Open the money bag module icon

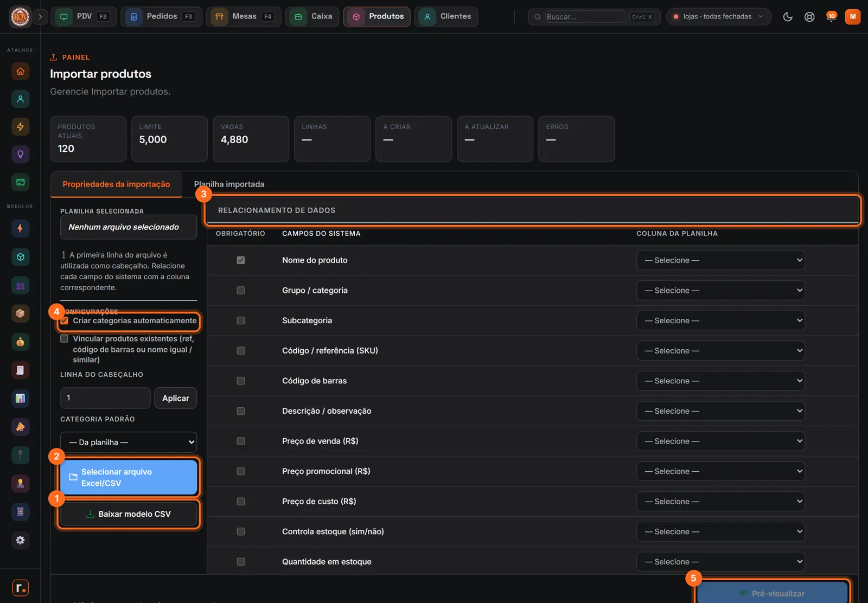coord(20,342)
